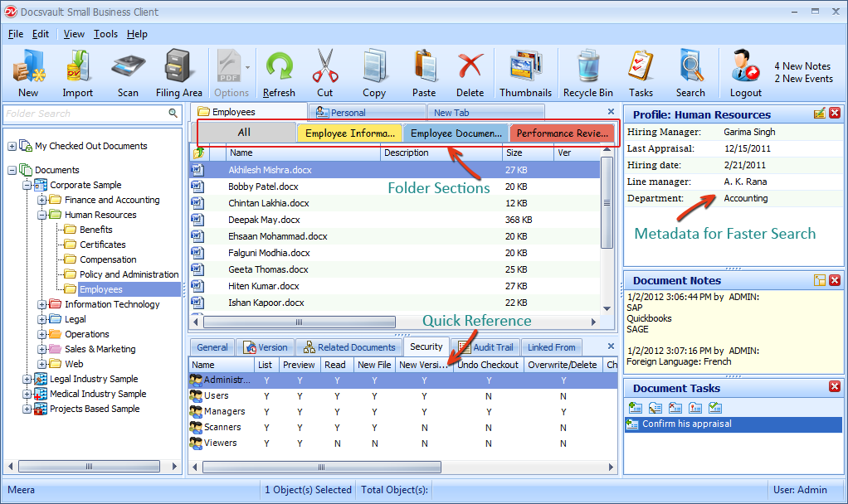The image size is (848, 504).
Task: Open the Recycle Bin
Action: [x=587, y=73]
